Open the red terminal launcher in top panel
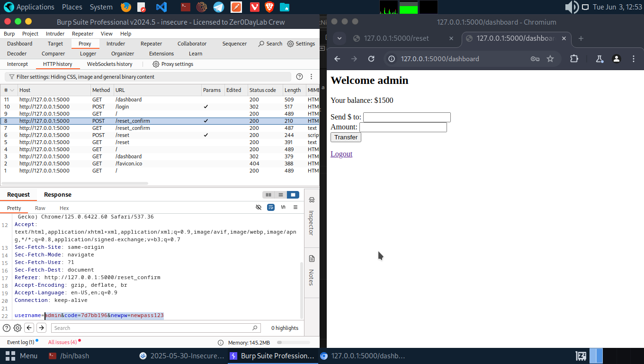 (186, 7)
